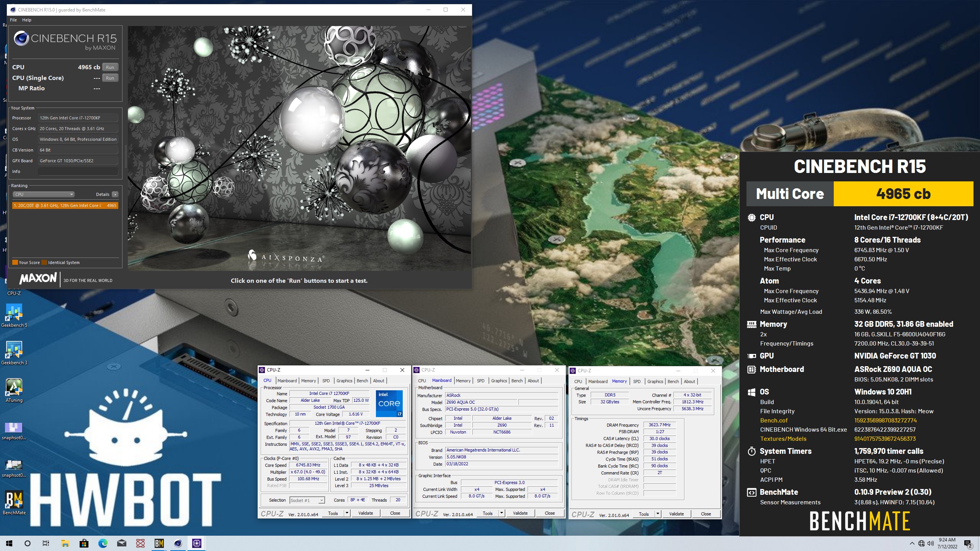Launch Microsoft Edge from the taskbar
The height and width of the screenshot is (551, 980).
click(x=103, y=543)
